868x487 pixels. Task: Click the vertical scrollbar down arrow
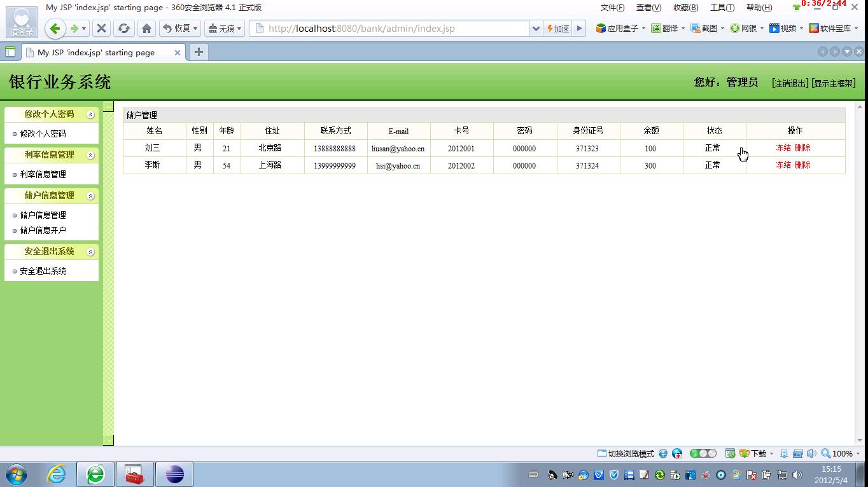coord(860,440)
